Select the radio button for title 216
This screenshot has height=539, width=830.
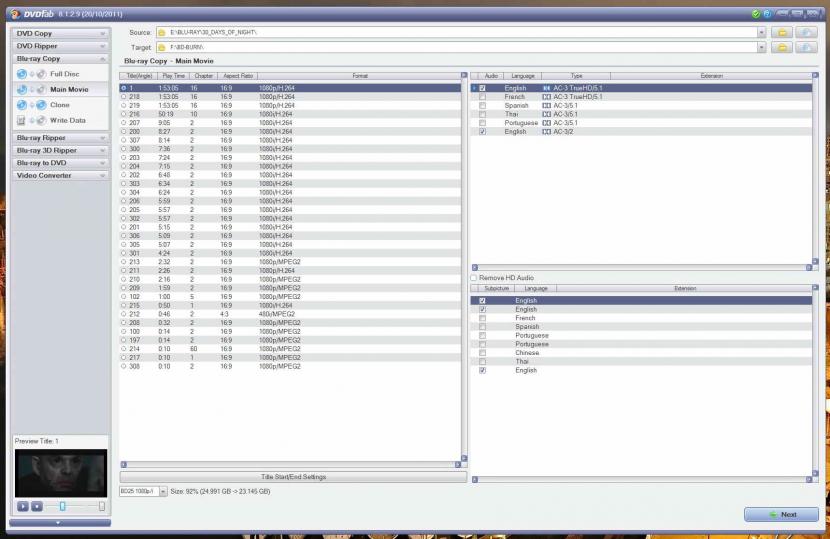124,114
